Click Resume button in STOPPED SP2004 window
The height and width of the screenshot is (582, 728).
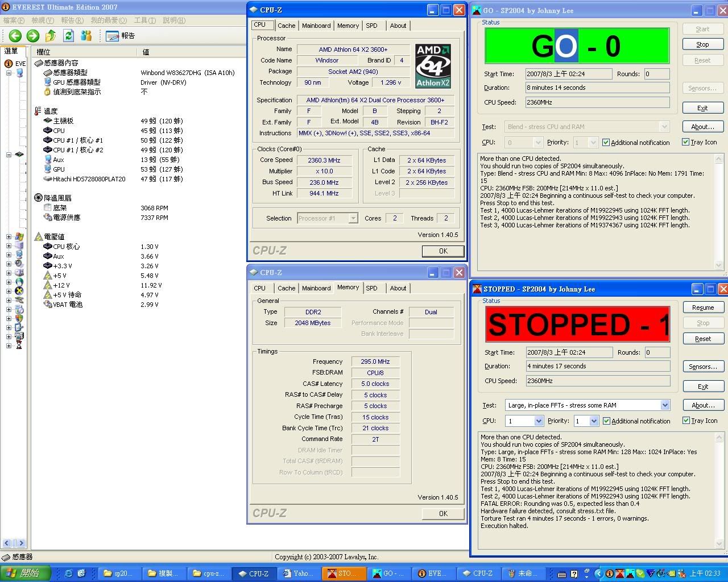click(x=703, y=307)
